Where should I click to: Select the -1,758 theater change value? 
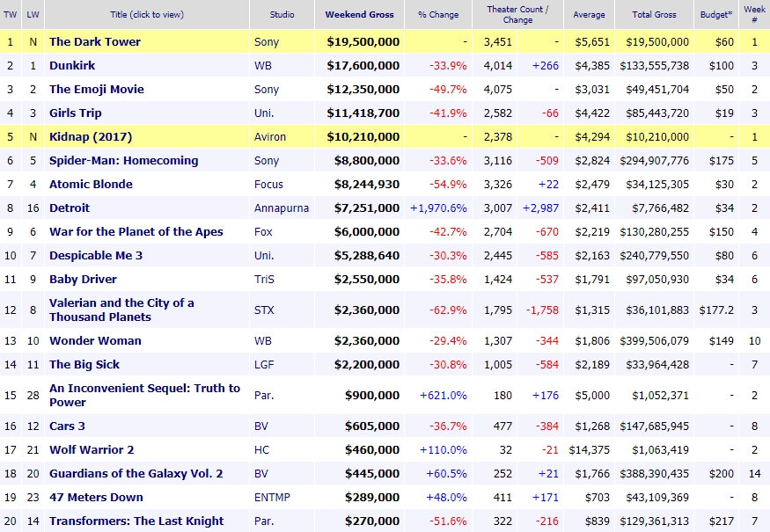pos(542,310)
